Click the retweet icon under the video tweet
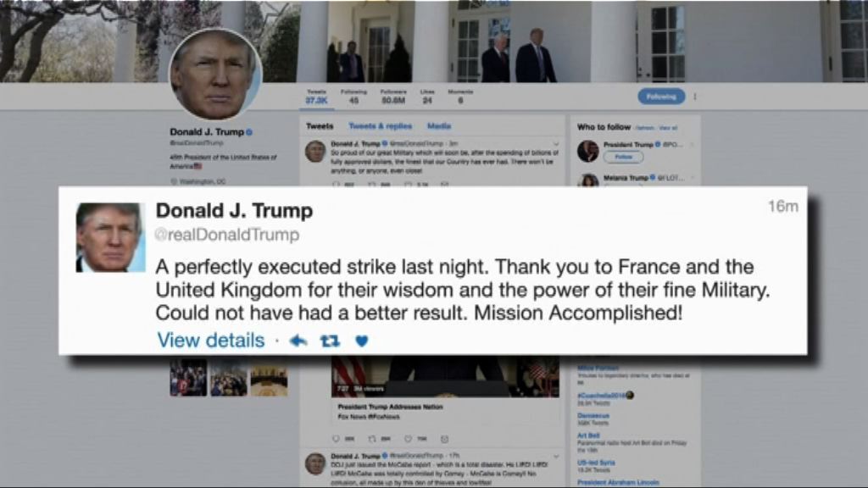868x488 pixels. coord(372,439)
